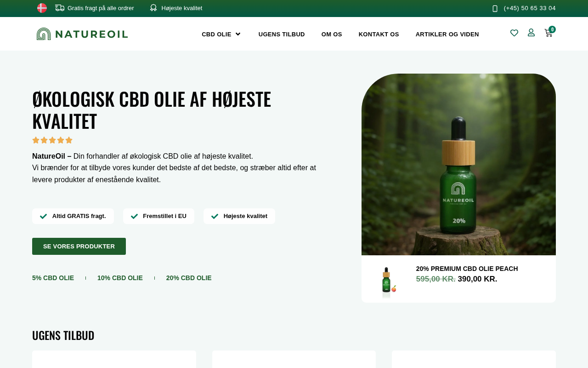The width and height of the screenshot is (588, 368).
Task: Open the wishlist heart icon
Action: point(514,33)
